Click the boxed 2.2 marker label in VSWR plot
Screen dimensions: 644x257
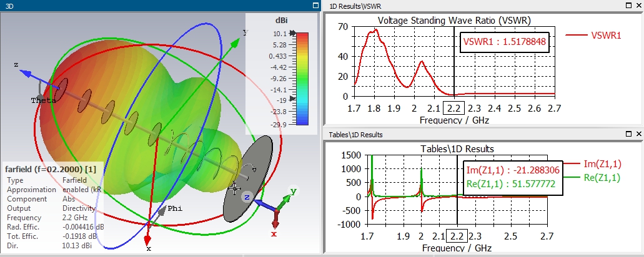[x=454, y=109]
